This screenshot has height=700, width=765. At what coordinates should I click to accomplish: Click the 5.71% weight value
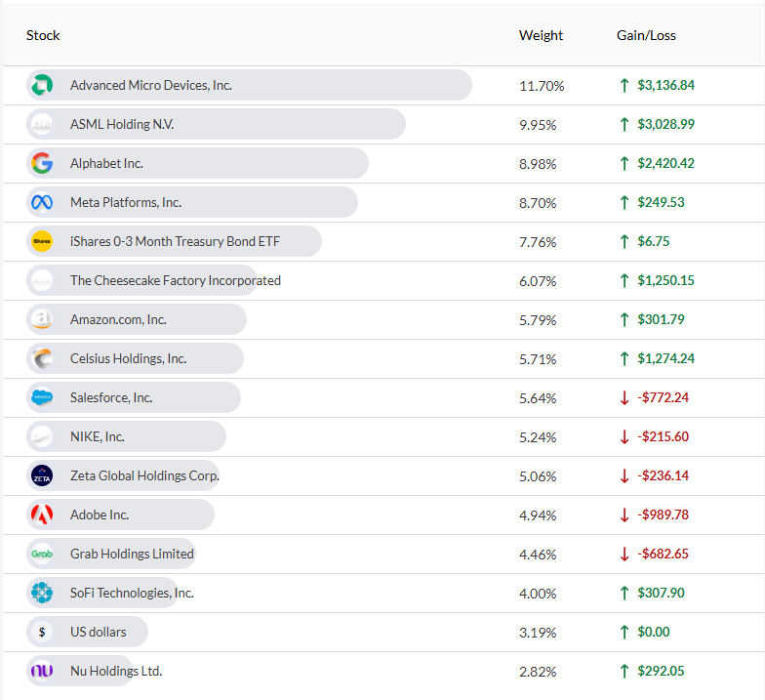coord(538,359)
